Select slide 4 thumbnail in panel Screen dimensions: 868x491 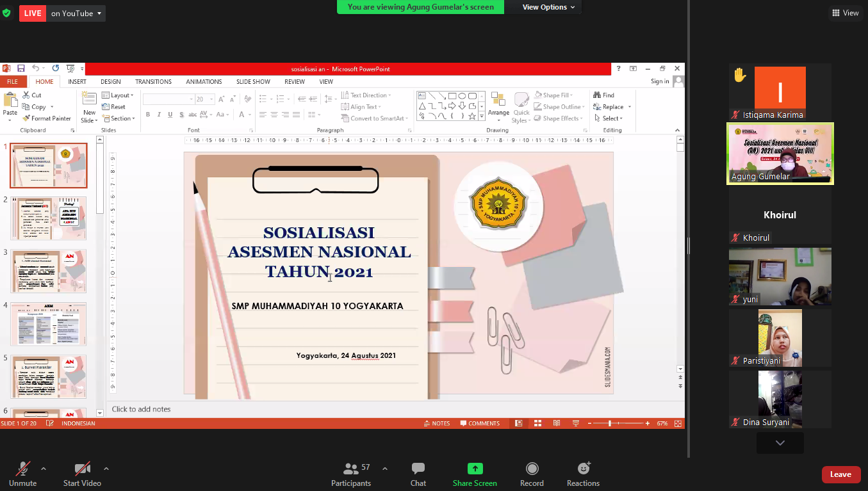coord(49,324)
